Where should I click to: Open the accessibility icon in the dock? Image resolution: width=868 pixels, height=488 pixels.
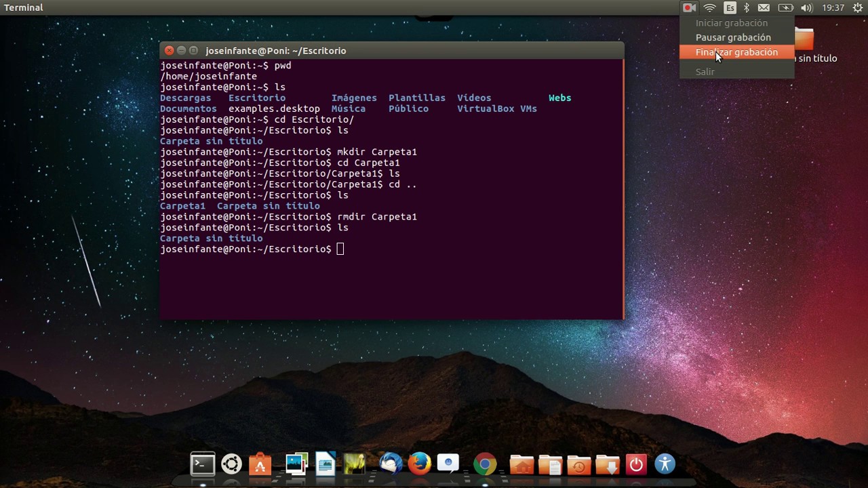665,464
